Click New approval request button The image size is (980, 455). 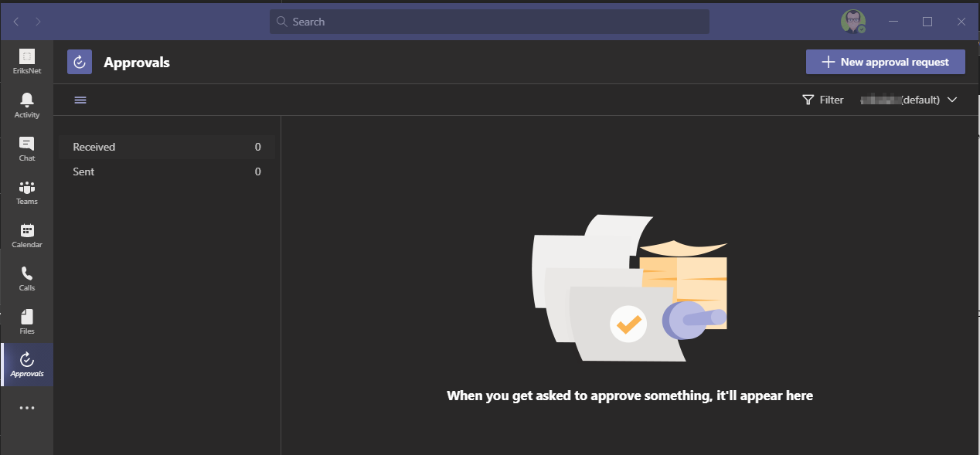885,62
